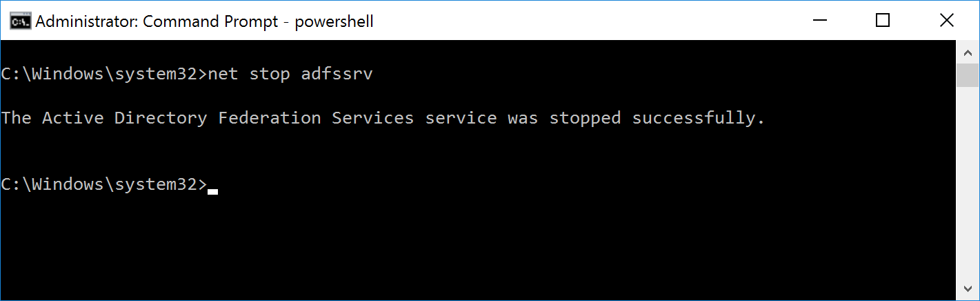Image resolution: width=980 pixels, height=301 pixels.
Task: Close the Administrator Command Prompt window
Action: click(947, 21)
